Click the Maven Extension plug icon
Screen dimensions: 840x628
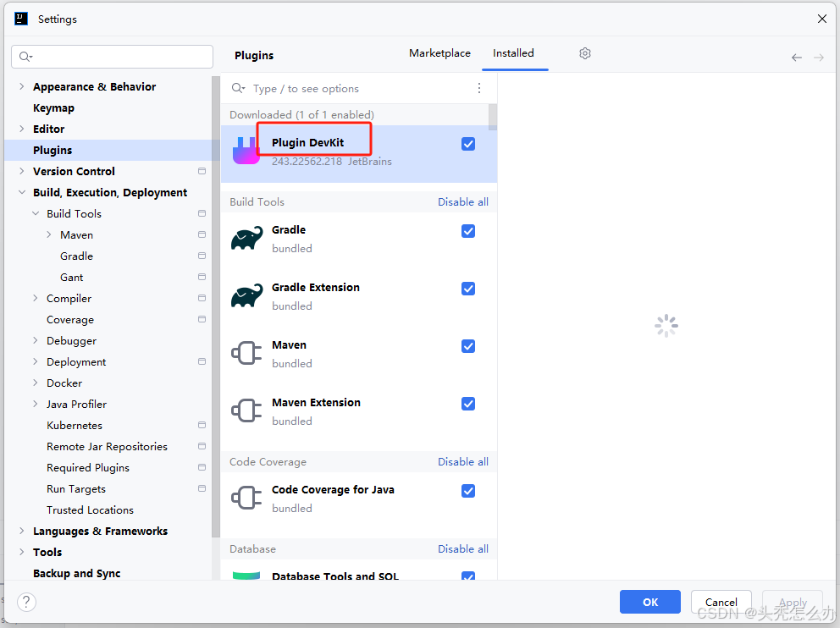click(x=246, y=410)
